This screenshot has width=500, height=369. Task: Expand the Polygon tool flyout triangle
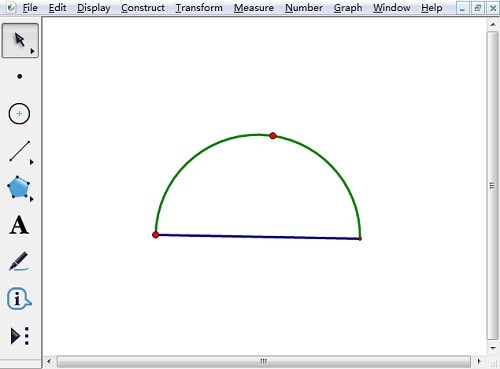coord(32,199)
